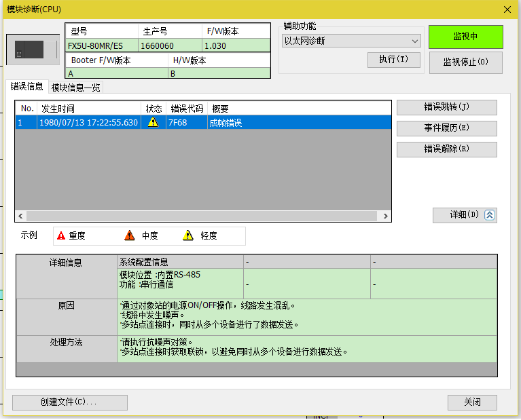
Task: Click the yellow warning icon in error row
Action: click(153, 123)
